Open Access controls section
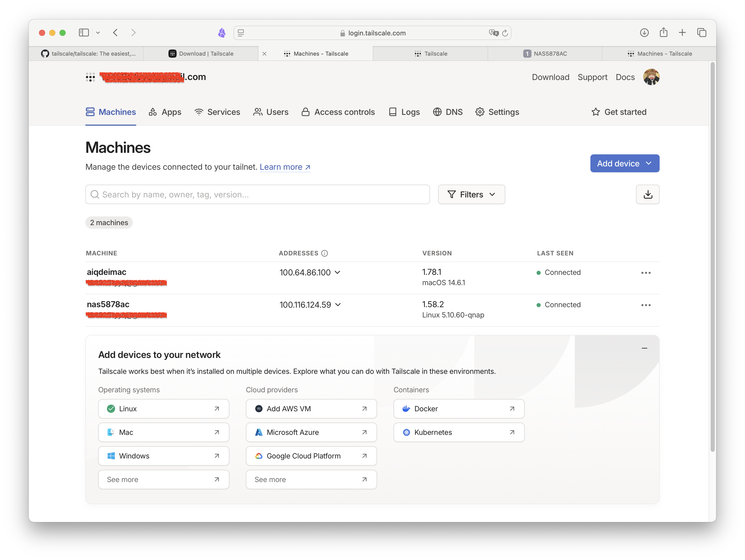 point(338,112)
